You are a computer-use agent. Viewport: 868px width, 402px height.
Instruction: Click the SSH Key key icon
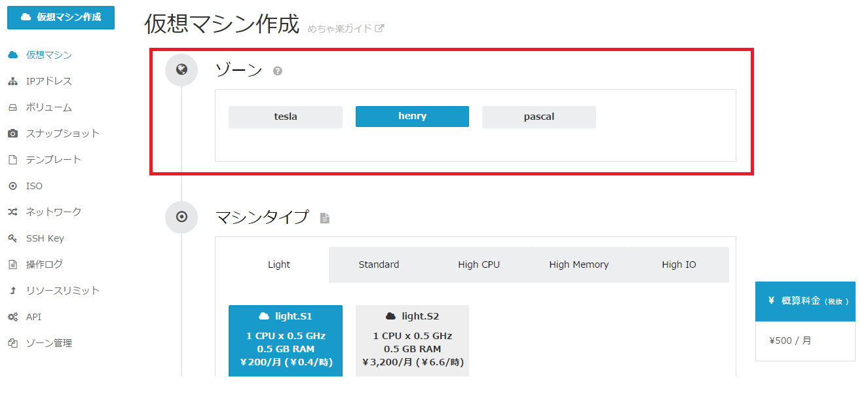pos(12,238)
